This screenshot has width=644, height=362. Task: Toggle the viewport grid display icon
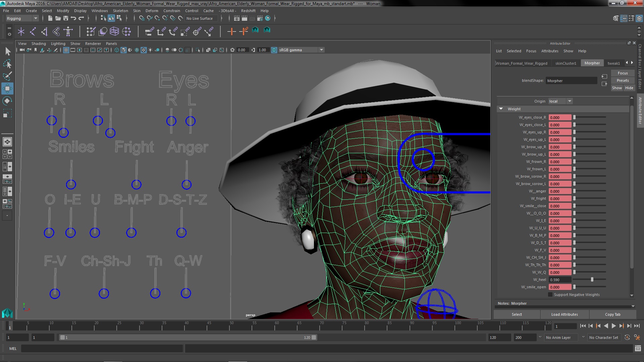tap(66, 50)
